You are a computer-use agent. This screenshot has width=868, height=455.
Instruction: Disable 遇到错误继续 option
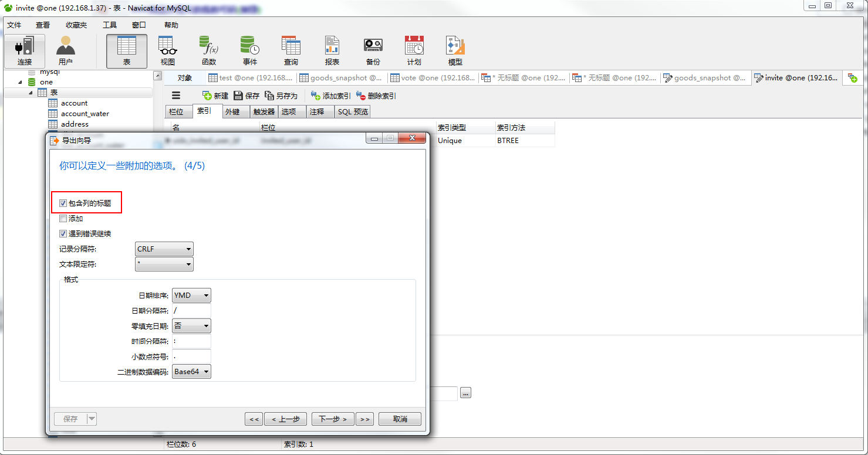(63, 233)
